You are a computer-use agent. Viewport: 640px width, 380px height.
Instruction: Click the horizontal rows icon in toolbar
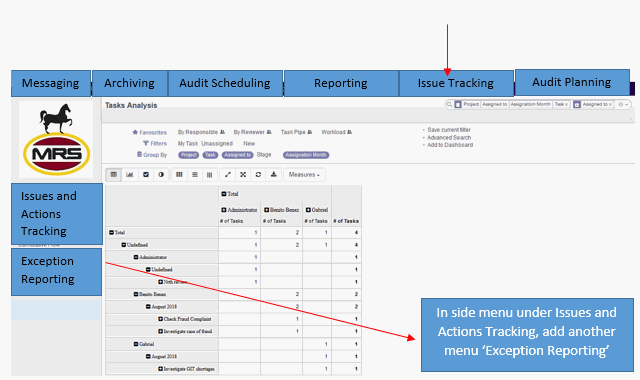tap(195, 175)
